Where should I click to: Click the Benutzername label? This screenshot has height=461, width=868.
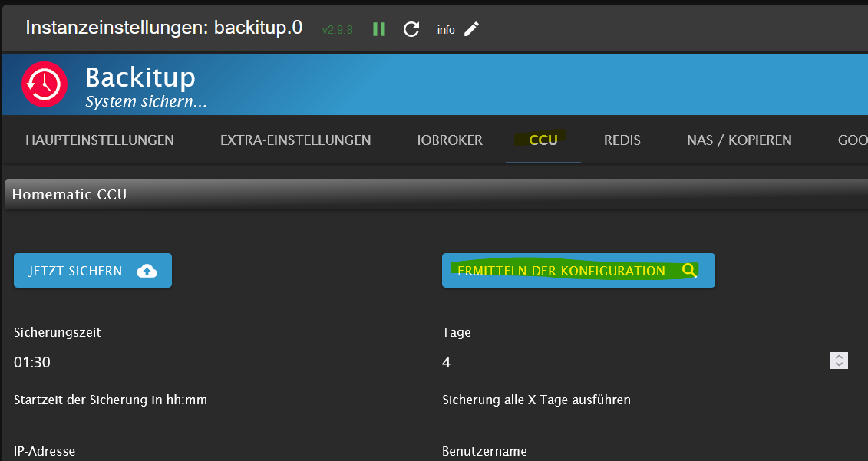pyautogui.click(x=484, y=451)
